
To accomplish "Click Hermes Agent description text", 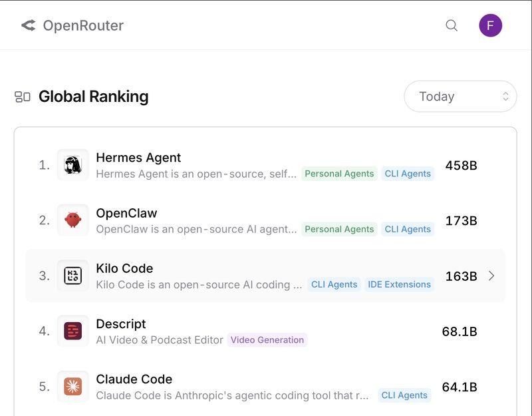I will pyautogui.click(x=196, y=174).
